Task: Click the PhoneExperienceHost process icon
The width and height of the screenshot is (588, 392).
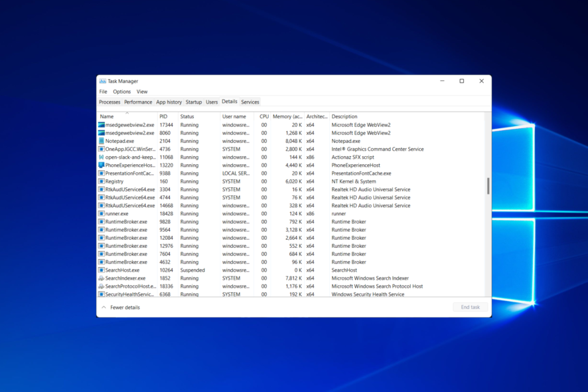Action: point(102,165)
